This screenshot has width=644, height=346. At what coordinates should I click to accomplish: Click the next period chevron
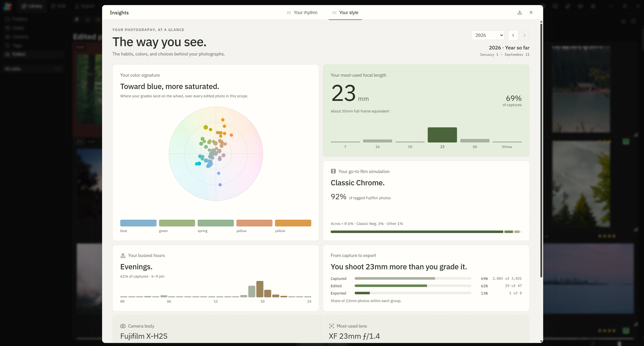click(524, 35)
